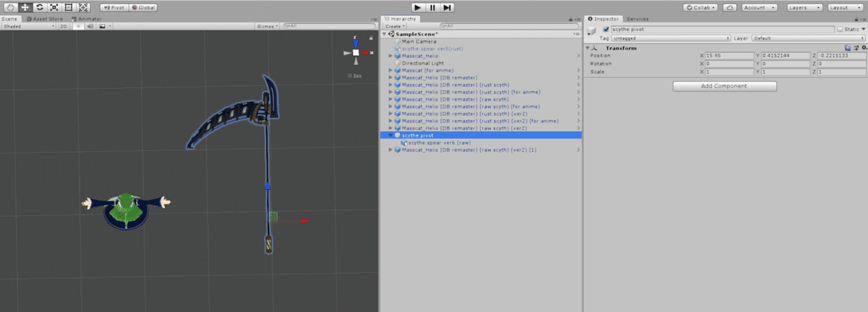Start Play mode
The width and height of the screenshot is (868, 312).
[x=416, y=7]
